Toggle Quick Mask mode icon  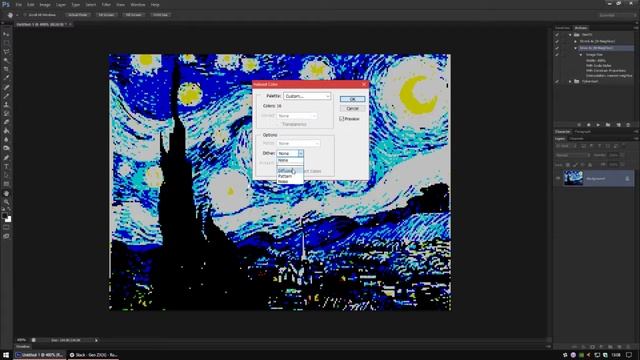(x=6, y=228)
